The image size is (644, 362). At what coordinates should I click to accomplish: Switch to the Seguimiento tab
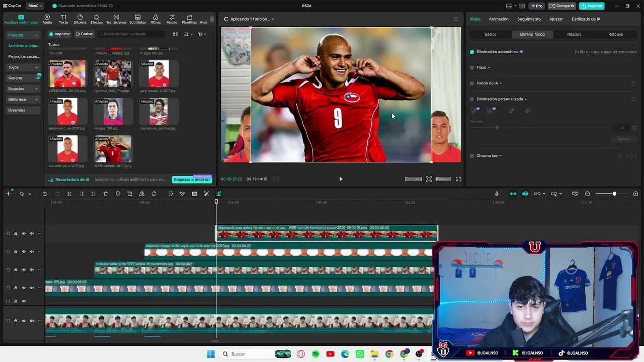pos(529,19)
